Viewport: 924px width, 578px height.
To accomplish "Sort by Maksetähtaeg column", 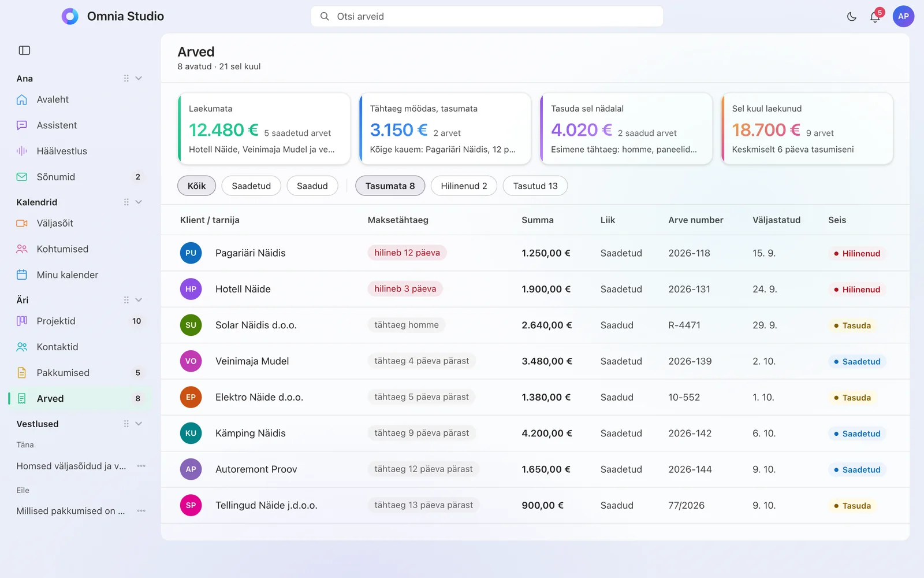I will 398,220.
